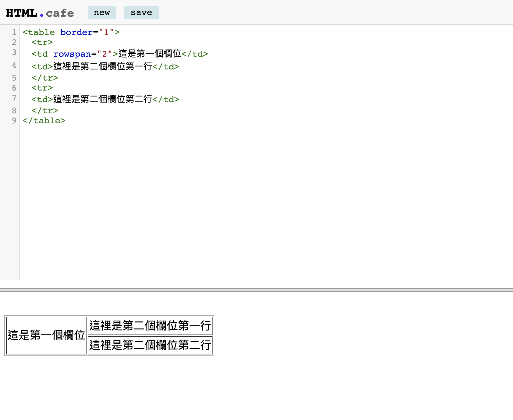Click the HTML.cafe logo
Screen dimensions: 513x420
40,13
